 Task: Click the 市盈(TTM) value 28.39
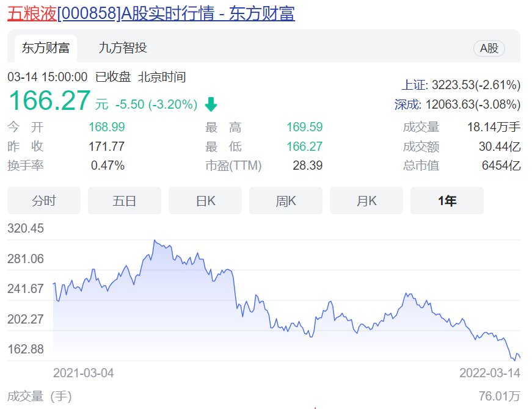pyautogui.click(x=308, y=165)
